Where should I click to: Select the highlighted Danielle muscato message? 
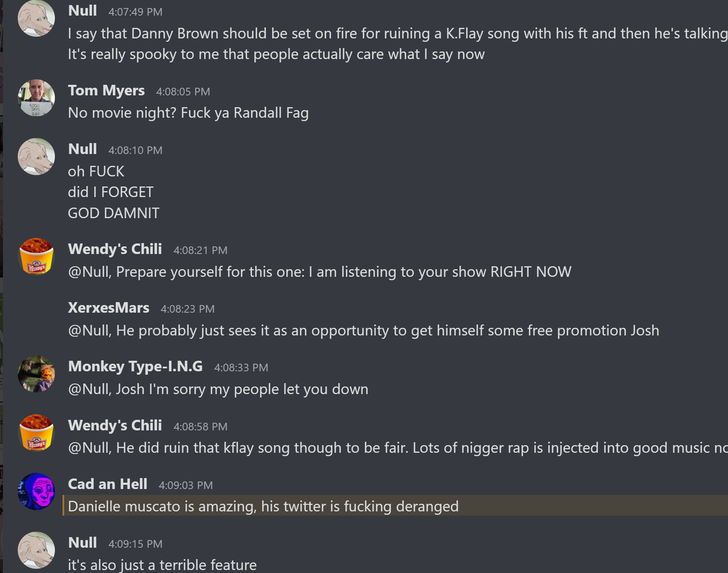click(395, 506)
